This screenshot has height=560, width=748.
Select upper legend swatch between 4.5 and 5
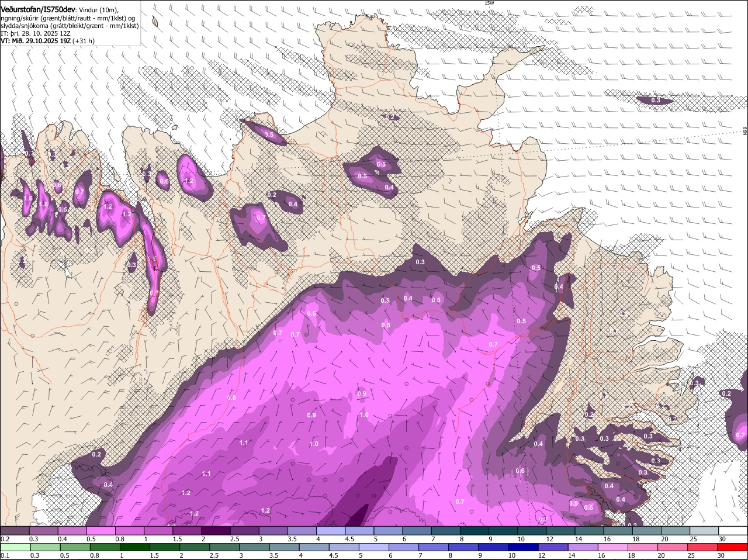click(x=359, y=531)
